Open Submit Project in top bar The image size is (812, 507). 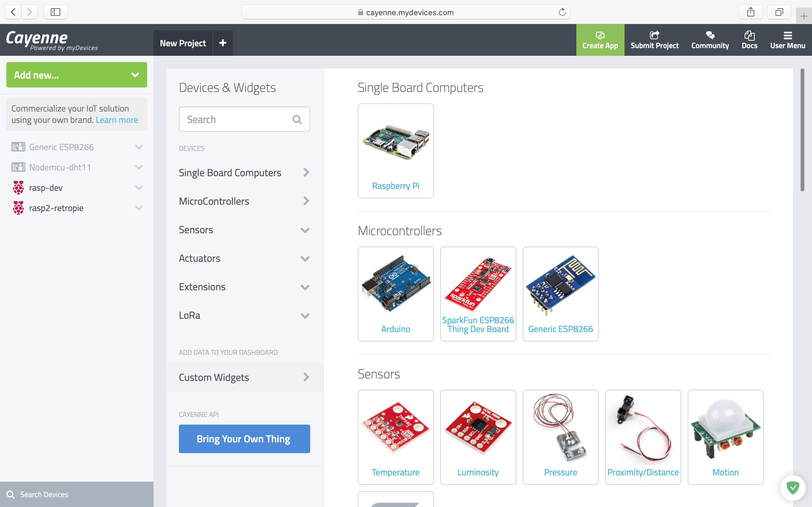click(x=654, y=40)
